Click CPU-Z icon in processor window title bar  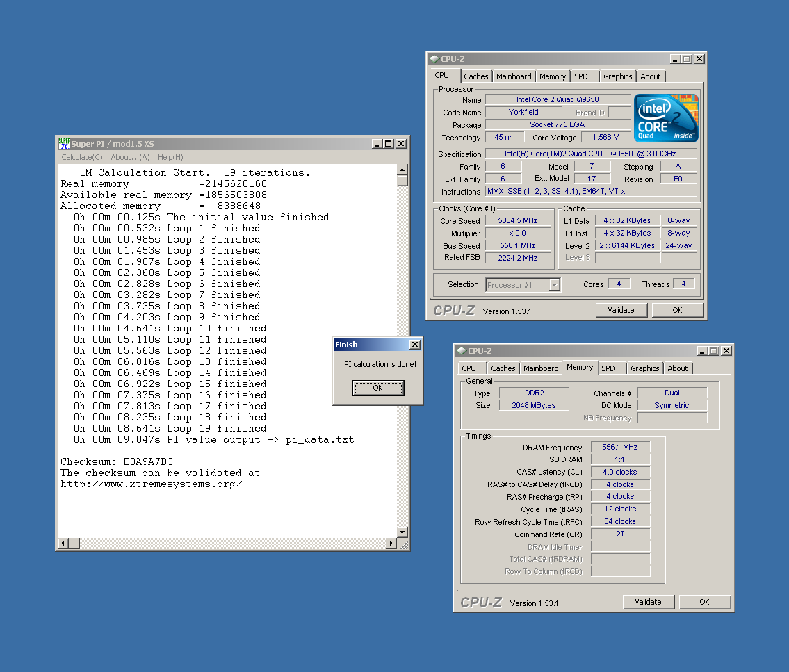pos(434,59)
